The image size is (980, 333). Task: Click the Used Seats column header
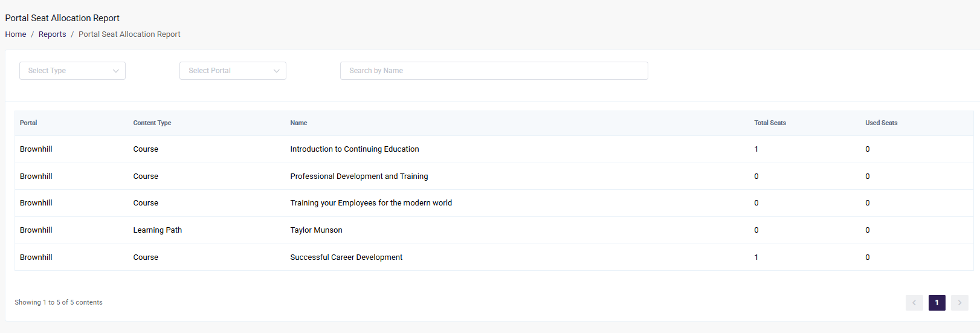881,123
